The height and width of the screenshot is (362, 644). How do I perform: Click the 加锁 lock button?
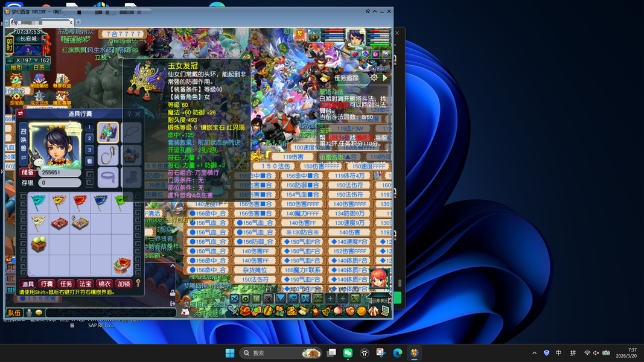tap(124, 284)
